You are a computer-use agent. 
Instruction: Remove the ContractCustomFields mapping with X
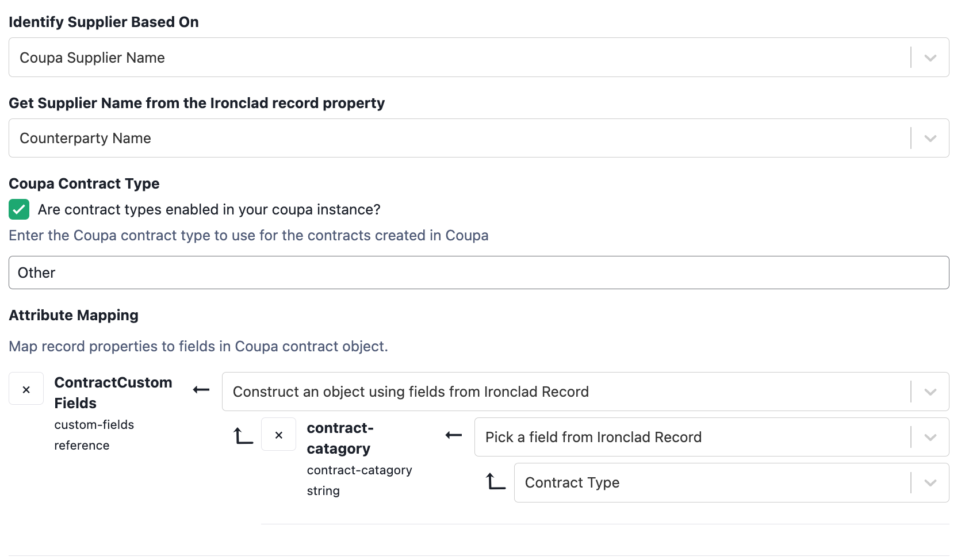tap(26, 389)
